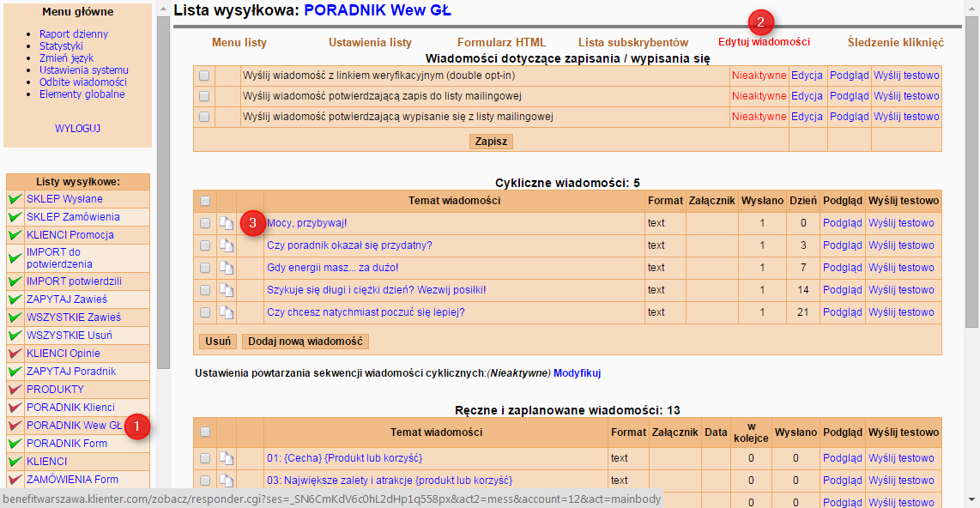Click green checkmark beside KLIENCI list
The height and width of the screenshot is (508, 980).
pos(15,462)
